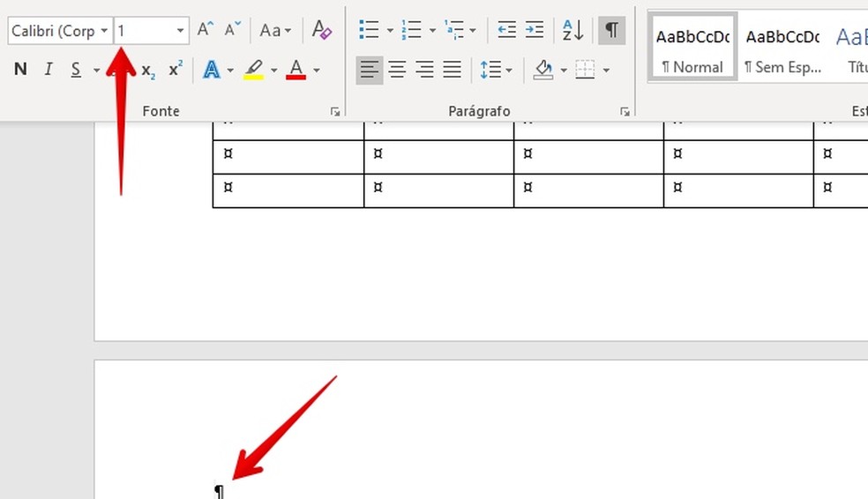Insert multilevel list
The image size is (868, 499).
[454, 30]
